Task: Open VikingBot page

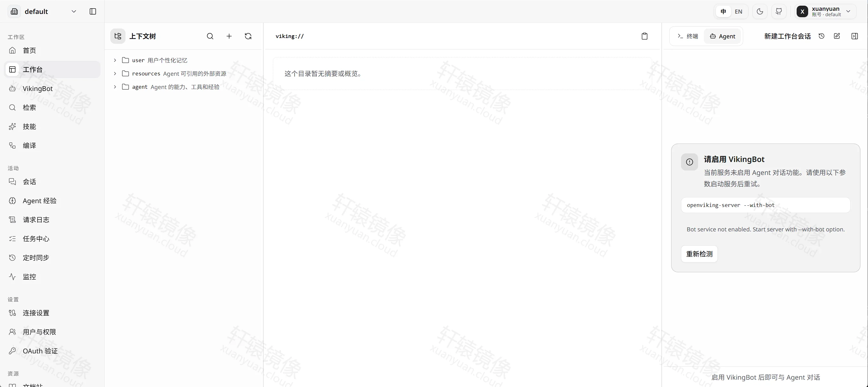Action: [52, 89]
